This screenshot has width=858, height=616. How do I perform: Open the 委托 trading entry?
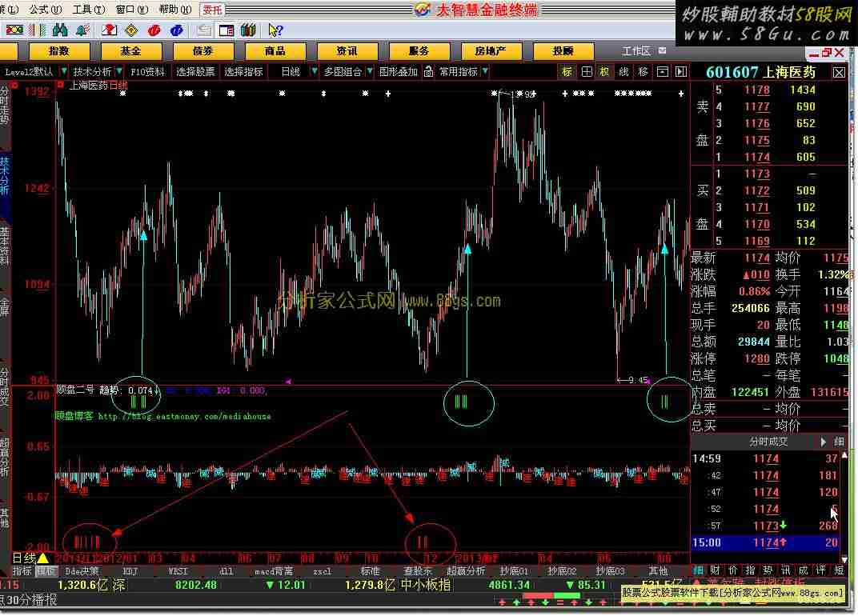coord(212,10)
